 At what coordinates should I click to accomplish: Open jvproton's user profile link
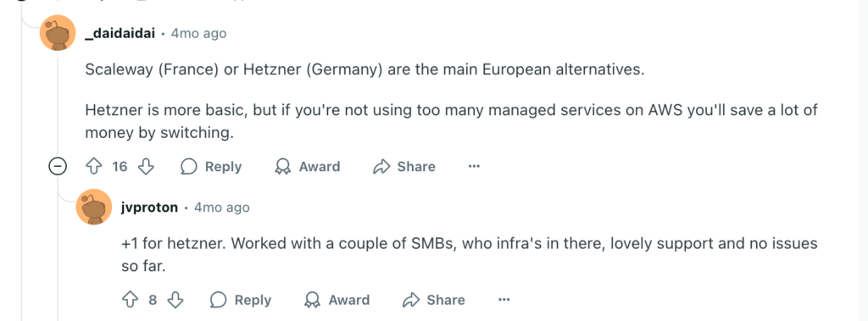click(149, 208)
